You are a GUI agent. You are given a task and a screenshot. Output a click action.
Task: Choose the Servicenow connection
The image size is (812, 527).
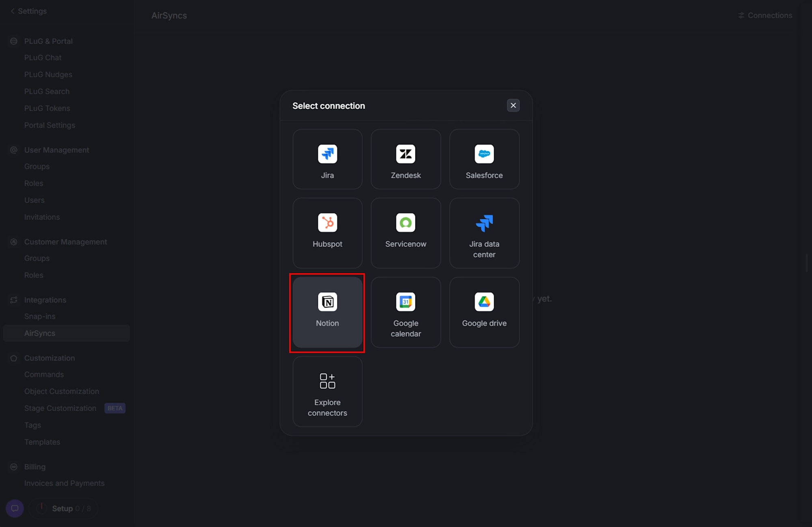pos(406,232)
